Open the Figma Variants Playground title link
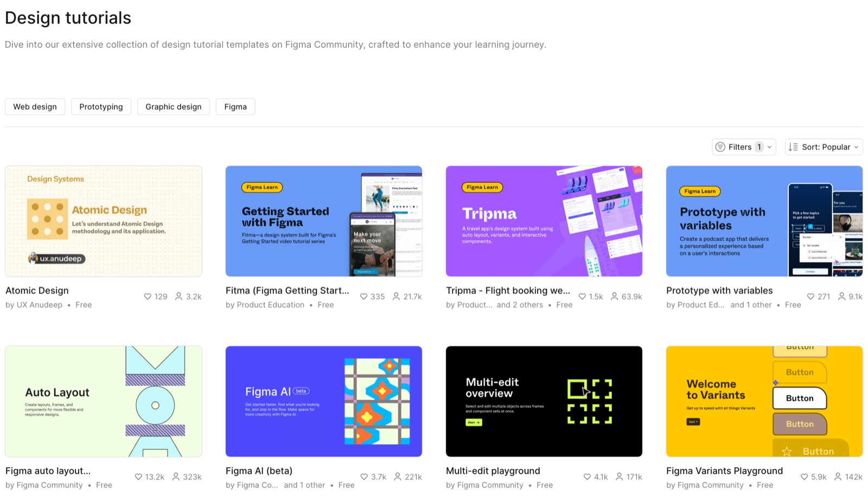Viewport: 868px width, 497px height. point(724,471)
